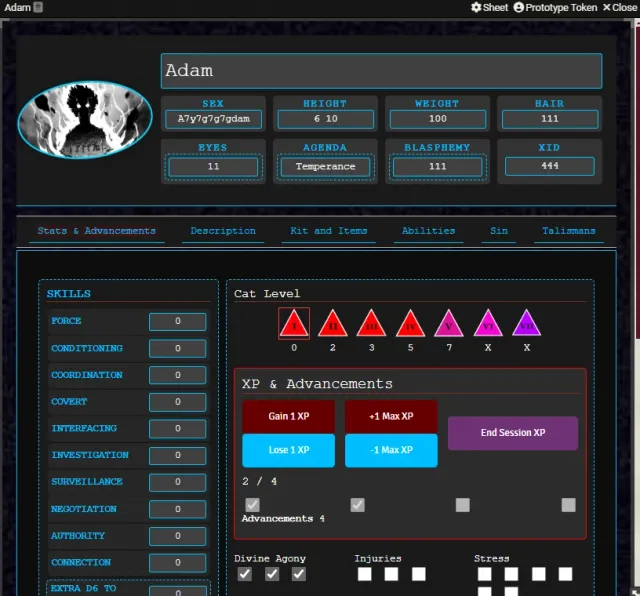The height and width of the screenshot is (596, 640).
Task: Toggle first Advancements checkbox
Action: (x=252, y=505)
